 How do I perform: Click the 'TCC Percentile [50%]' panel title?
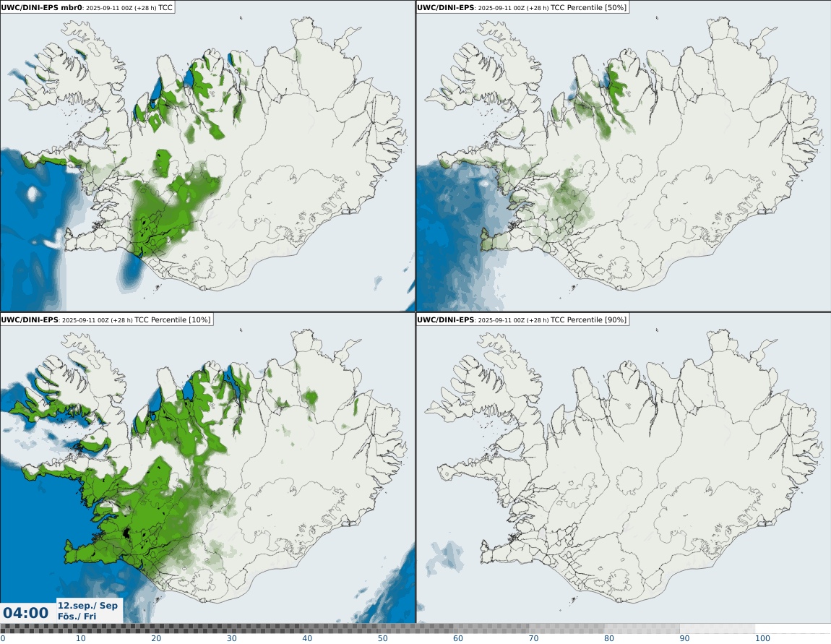pyautogui.click(x=522, y=7)
